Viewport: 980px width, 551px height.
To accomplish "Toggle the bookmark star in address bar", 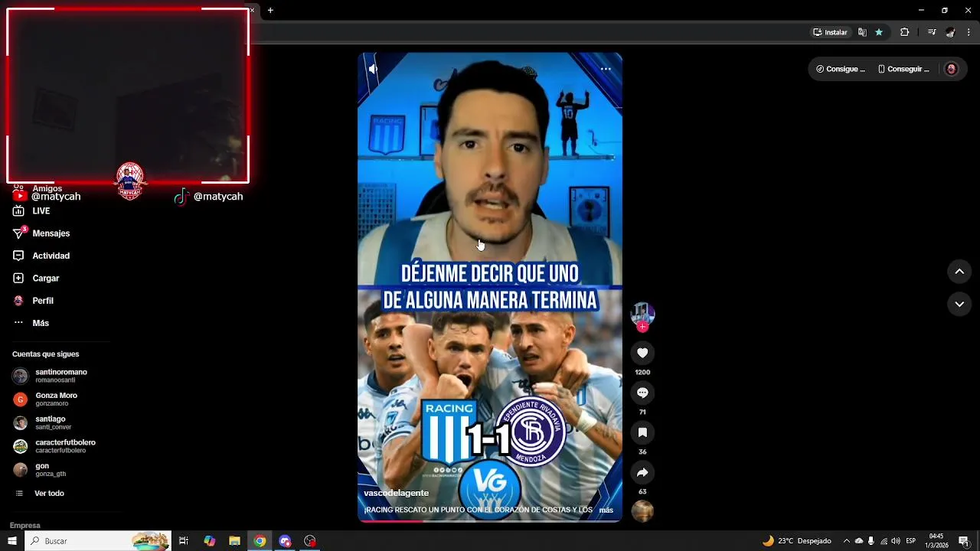I will pos(879,32).
